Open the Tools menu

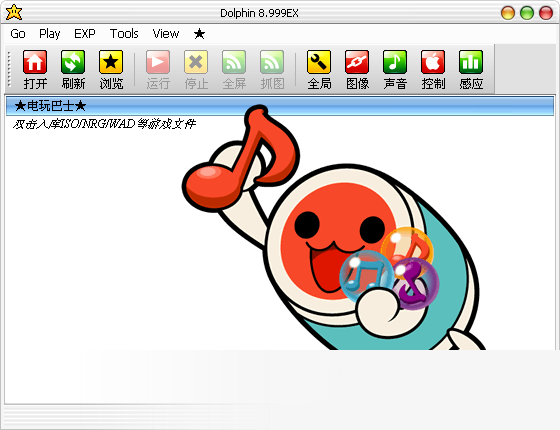click(x=124, y=34)
